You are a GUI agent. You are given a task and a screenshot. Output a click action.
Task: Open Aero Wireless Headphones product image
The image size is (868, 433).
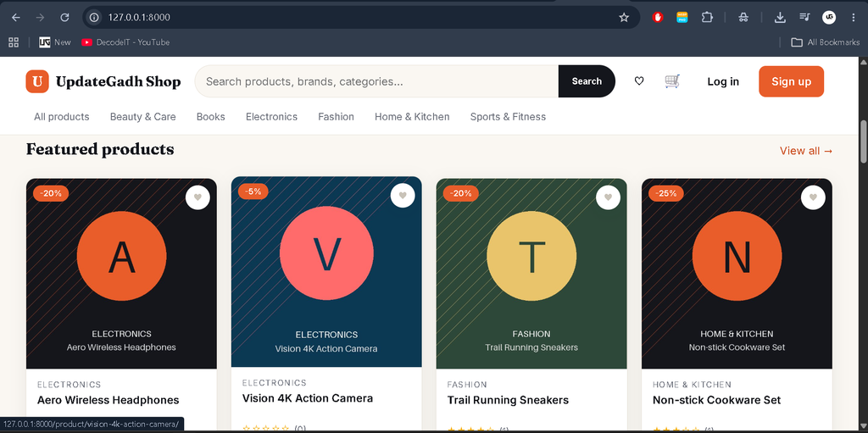click(121, 274)
